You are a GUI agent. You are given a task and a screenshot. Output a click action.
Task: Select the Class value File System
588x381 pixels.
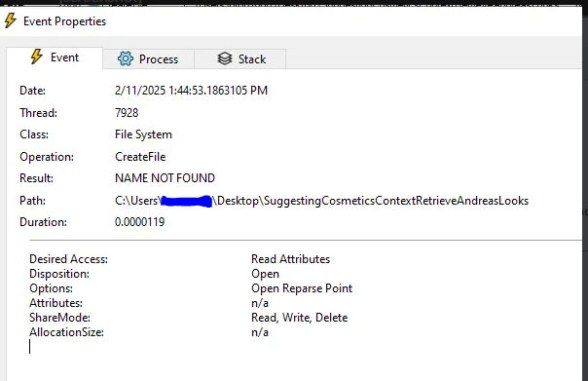143,134
